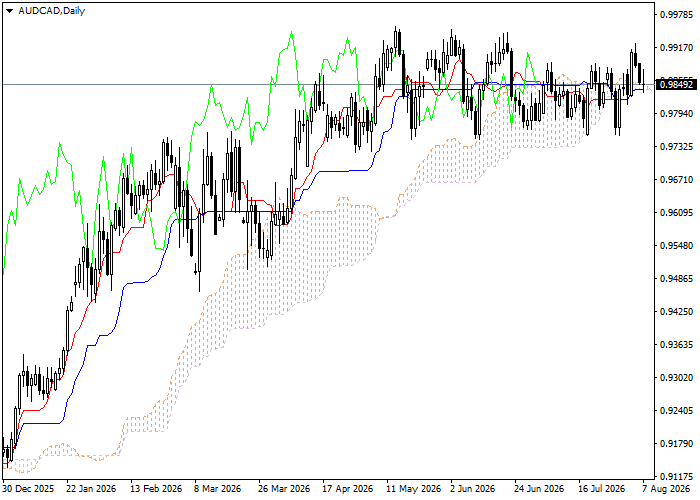Select price level 0.99785 on the scale
700x500 pixels.
[x=677, y=15]
